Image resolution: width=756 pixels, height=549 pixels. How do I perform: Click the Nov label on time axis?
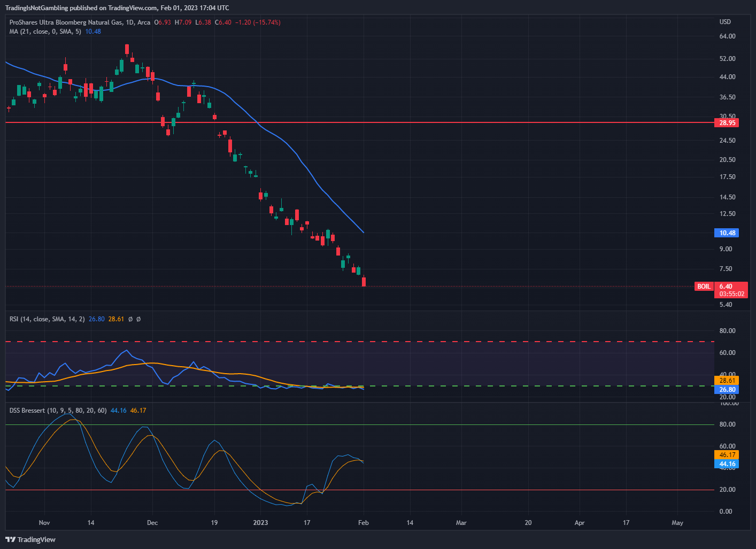pos(44,523)
